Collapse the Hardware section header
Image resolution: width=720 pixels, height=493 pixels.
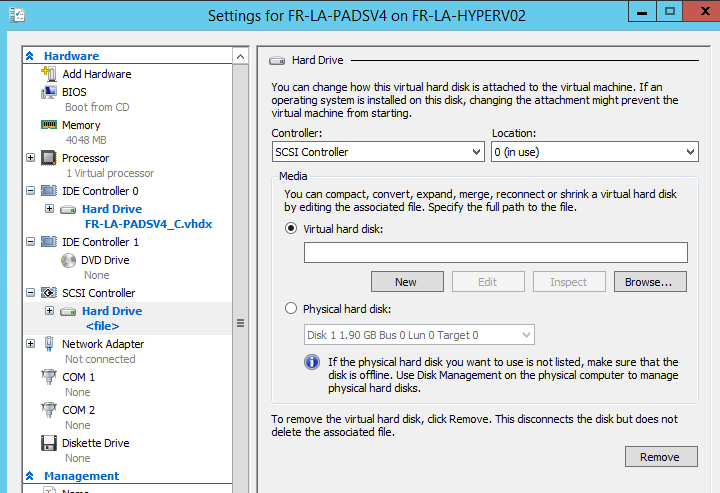(30, 56)
